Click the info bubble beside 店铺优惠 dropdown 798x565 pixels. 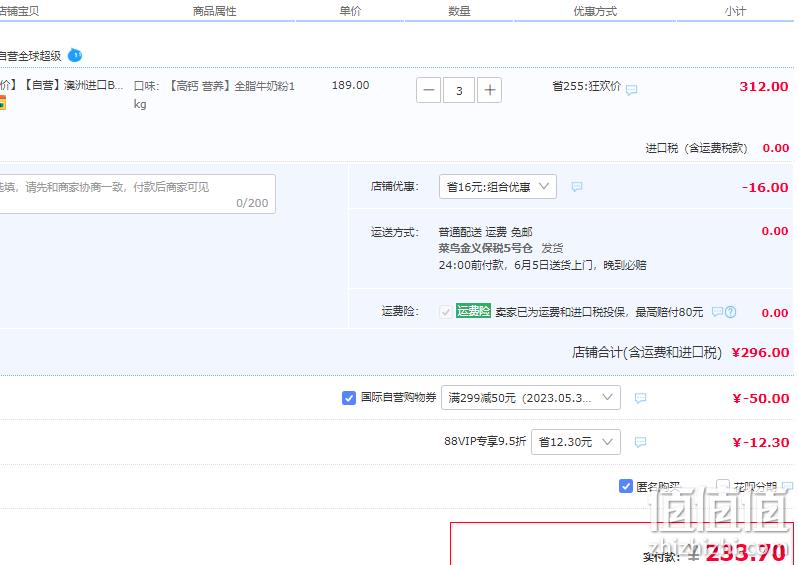coord(577,187)
